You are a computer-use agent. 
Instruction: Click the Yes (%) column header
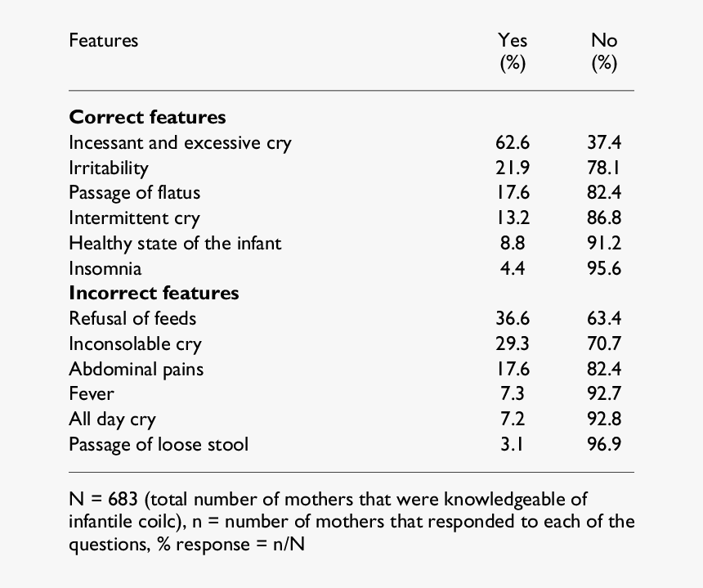[513, 52]
